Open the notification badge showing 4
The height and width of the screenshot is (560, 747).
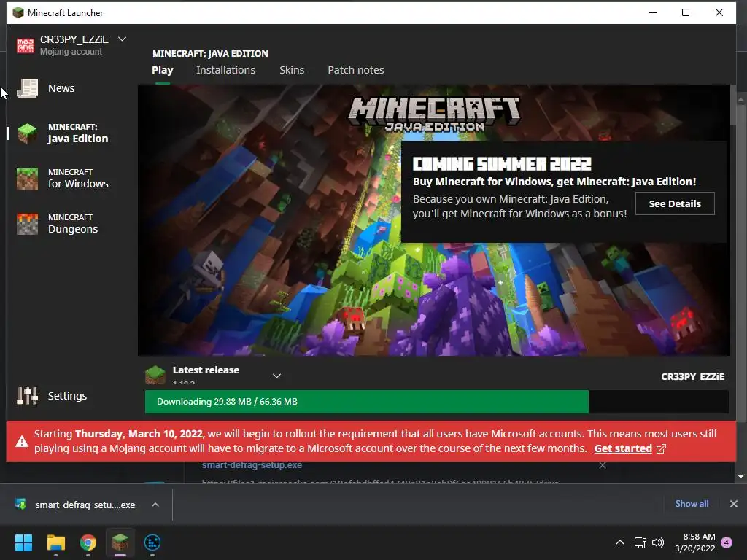(x=727, y=542)
